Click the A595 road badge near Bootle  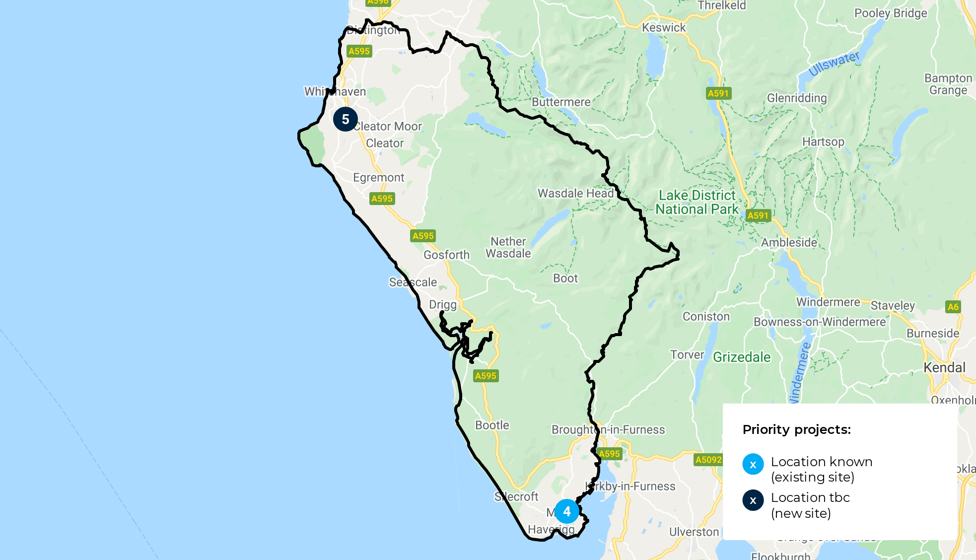point(486,376)
